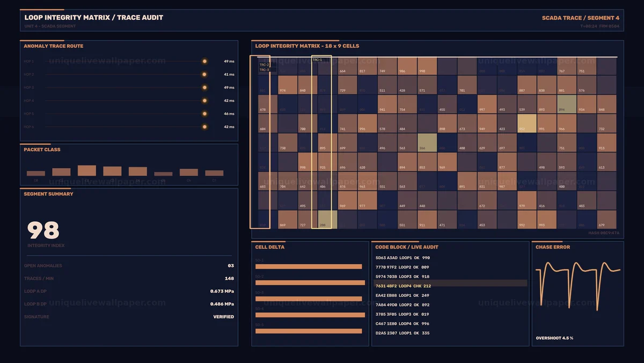Select matrix cell 604
Image resolution: width=644 pixels, height=363 pixels.
(x=268, y=124)
